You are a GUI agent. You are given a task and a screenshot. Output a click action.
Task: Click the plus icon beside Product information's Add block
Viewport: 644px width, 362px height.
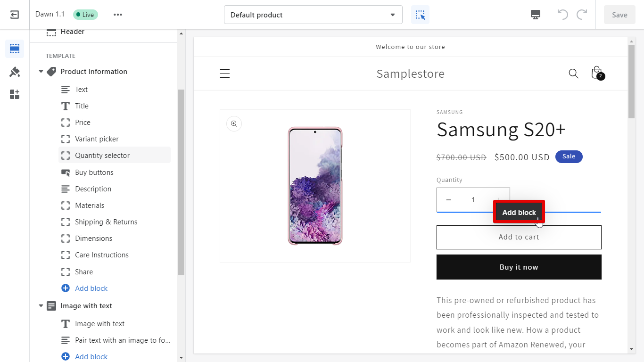coord(66,288)
